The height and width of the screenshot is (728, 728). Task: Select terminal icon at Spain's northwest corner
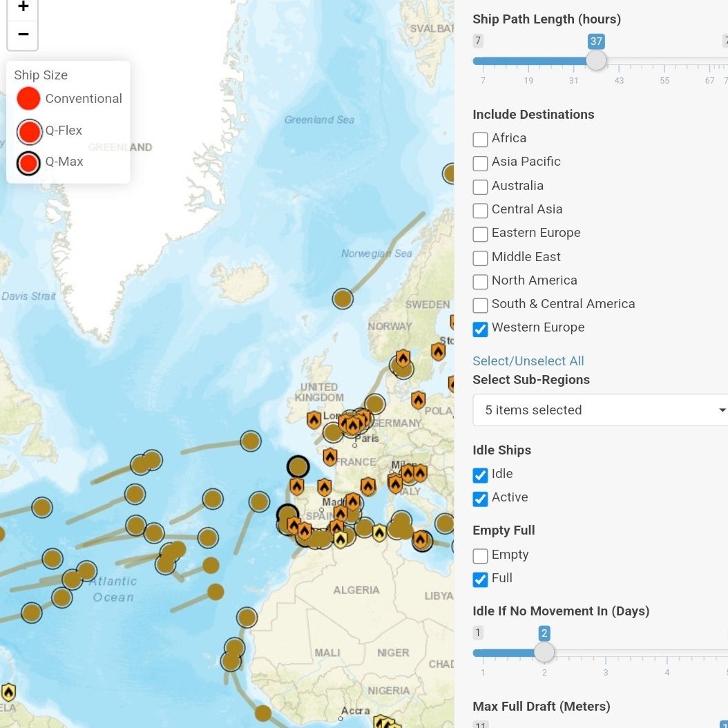coord(297,487)
